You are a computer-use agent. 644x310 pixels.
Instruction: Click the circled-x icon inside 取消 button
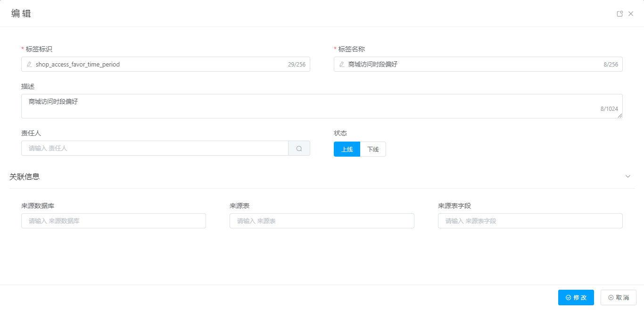click(x=611, y=297)
